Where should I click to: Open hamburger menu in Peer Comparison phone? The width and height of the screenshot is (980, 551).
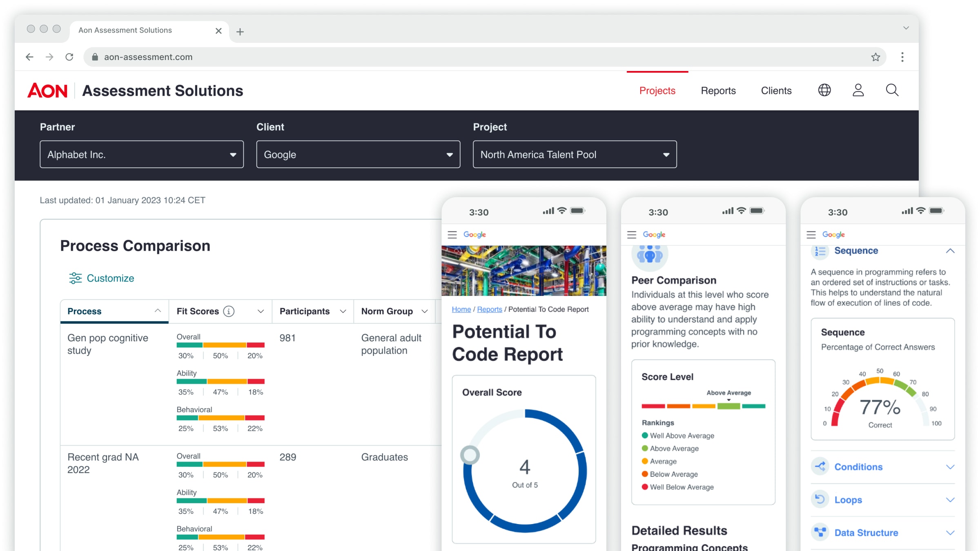(x=632, y=235)
